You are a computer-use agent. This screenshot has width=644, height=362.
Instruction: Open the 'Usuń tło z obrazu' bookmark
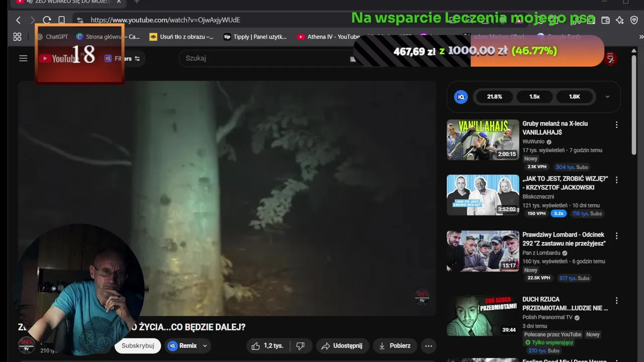182,37
